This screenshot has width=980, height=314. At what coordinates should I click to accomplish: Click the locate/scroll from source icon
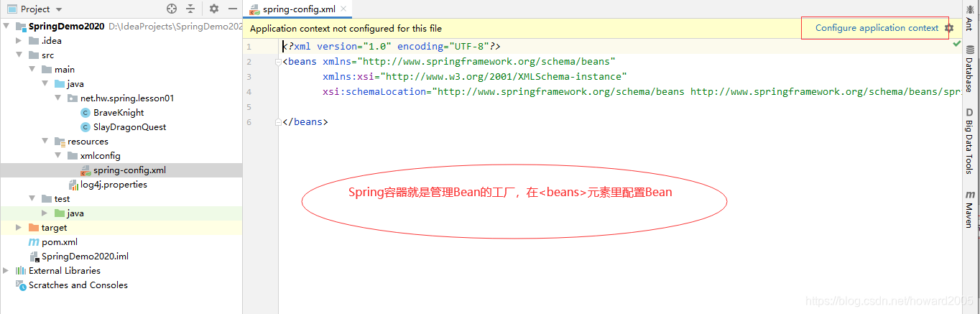171,9
